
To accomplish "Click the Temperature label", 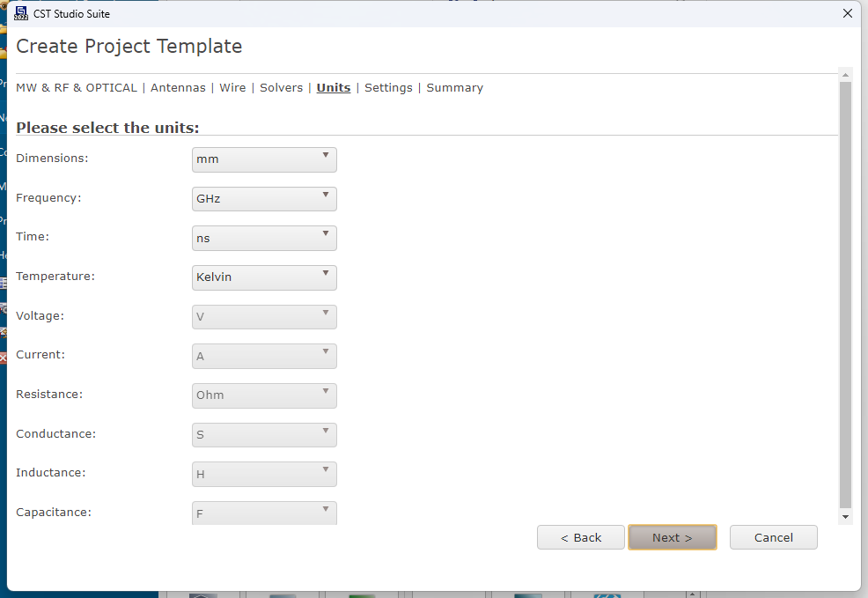I will [x=55, y=277].
